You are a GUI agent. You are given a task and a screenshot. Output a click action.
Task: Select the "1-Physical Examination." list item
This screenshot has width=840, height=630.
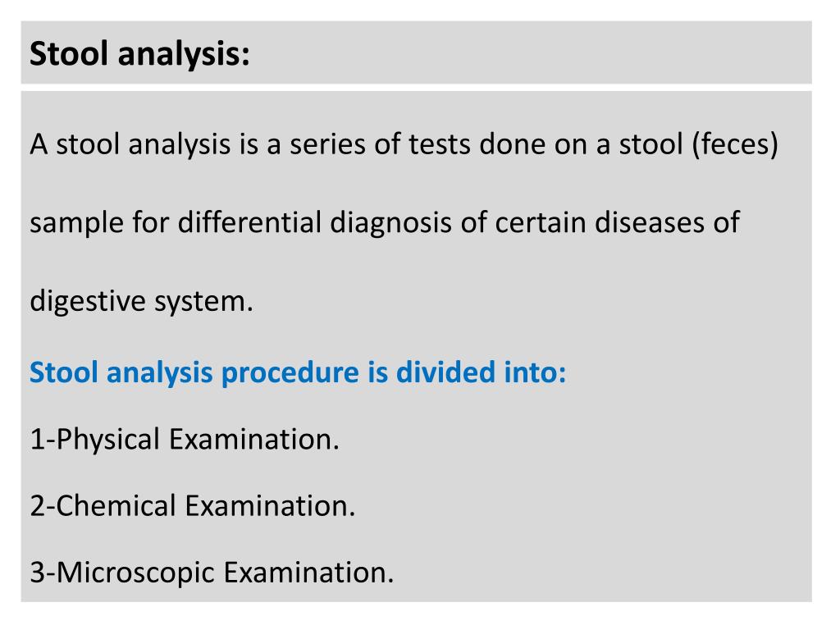185,440
